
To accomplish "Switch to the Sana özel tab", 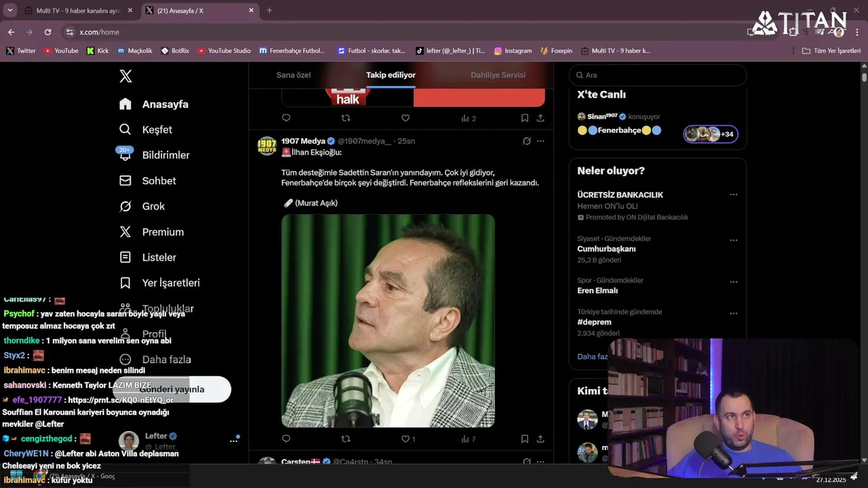I will click(294, 75).
